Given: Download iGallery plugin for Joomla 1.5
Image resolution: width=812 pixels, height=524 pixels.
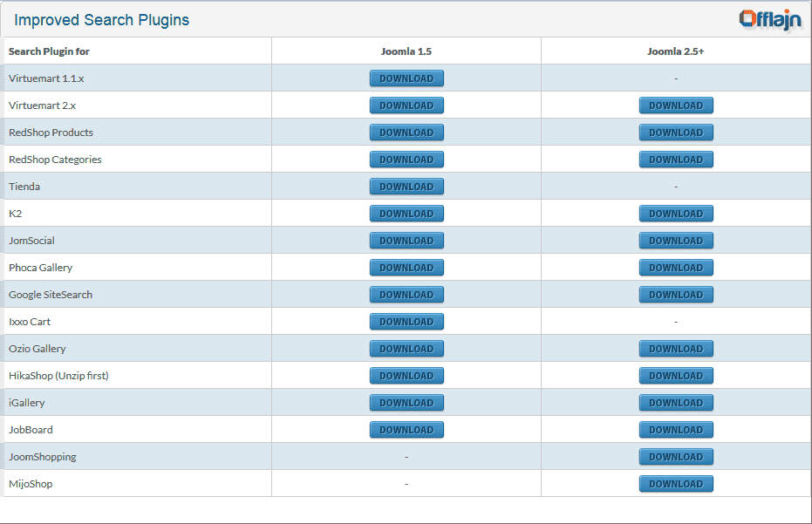Looking at the screenshot, I should [406, 402].
